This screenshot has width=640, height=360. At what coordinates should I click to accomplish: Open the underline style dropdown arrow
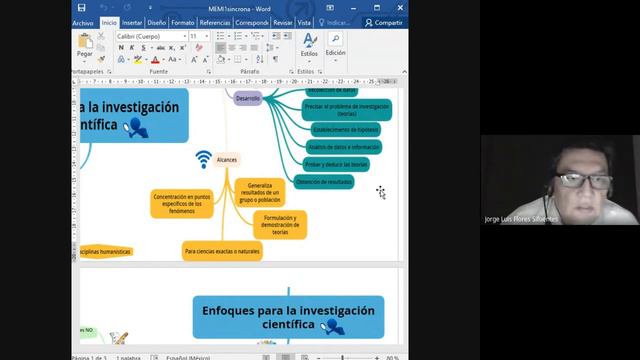click(x=151, y=48)
